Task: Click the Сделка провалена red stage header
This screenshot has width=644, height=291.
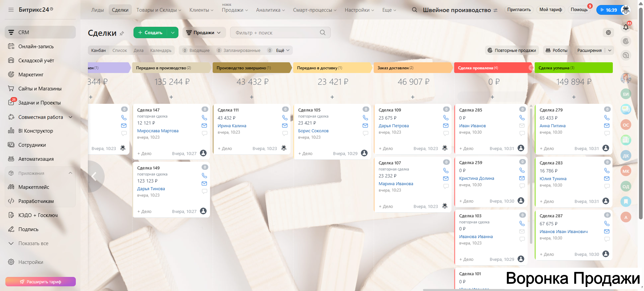Action: [493, 68]
